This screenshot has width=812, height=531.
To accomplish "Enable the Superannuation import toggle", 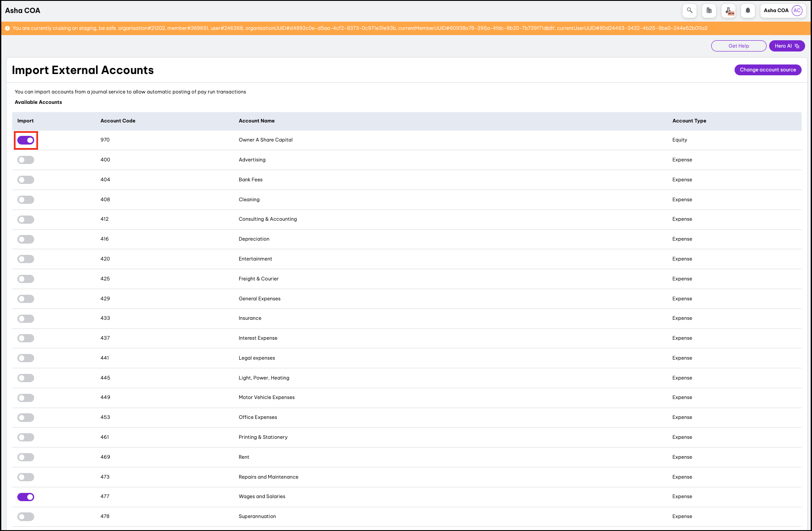I will (26, 517).
